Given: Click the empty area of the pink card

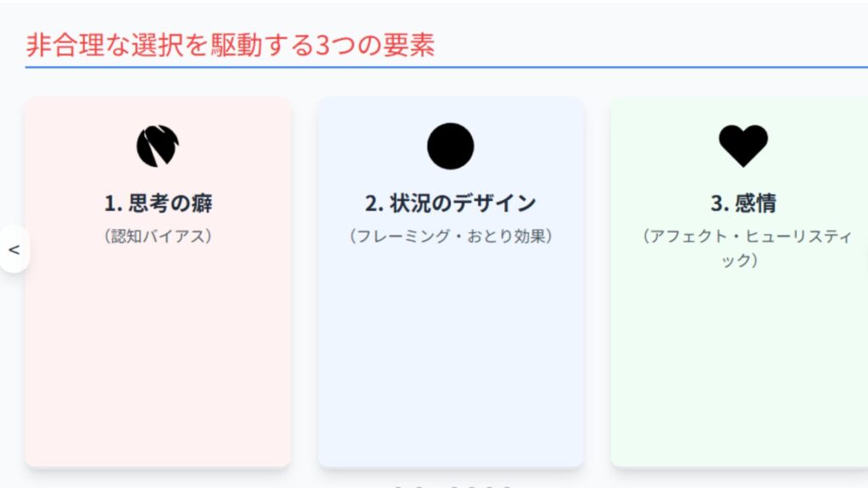Looking at the screenshot, I should 158,356.
